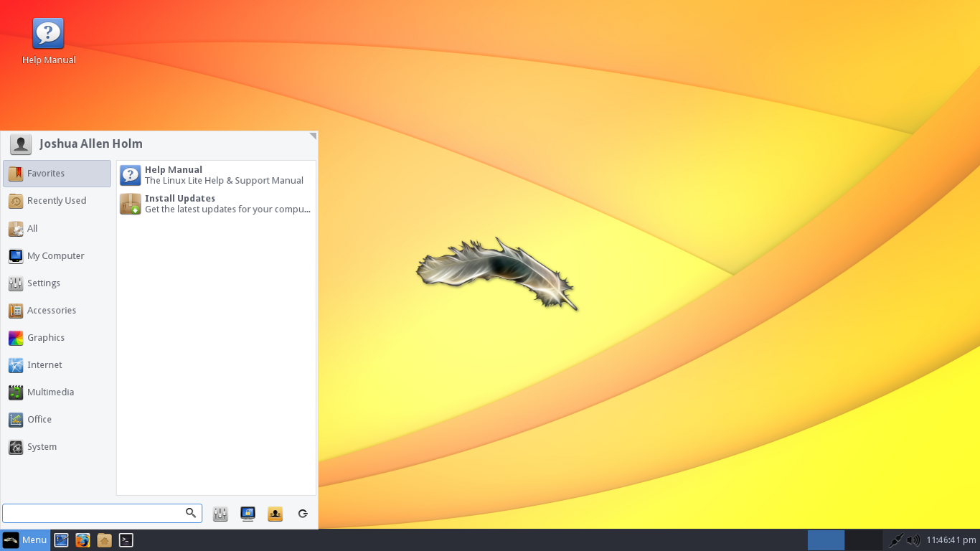Select the Favorites category
Viewport: 980px width, 551px height.
pos(57,174)
